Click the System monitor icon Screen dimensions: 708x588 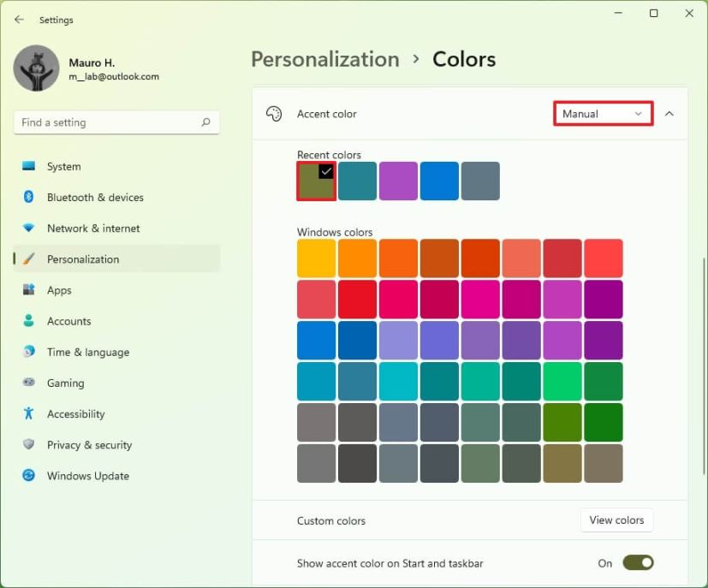click(x=28, y=166)
